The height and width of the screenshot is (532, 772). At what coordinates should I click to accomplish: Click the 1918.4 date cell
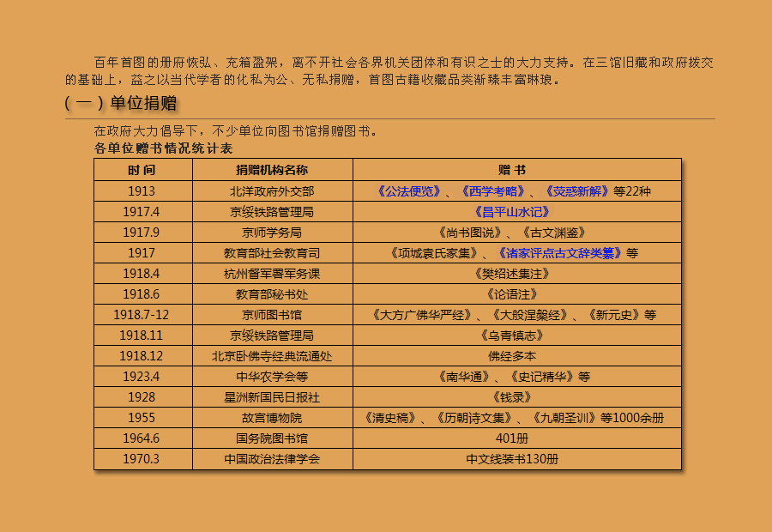[x=142, y=274]
